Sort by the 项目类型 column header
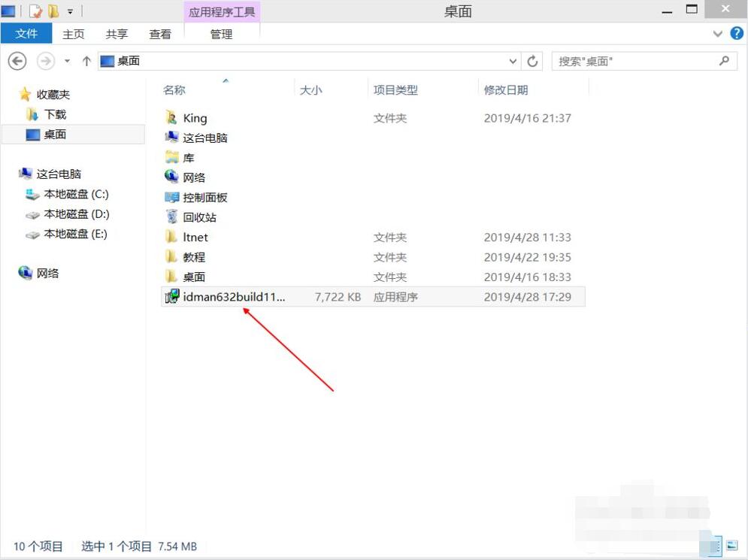 point(395,89)
